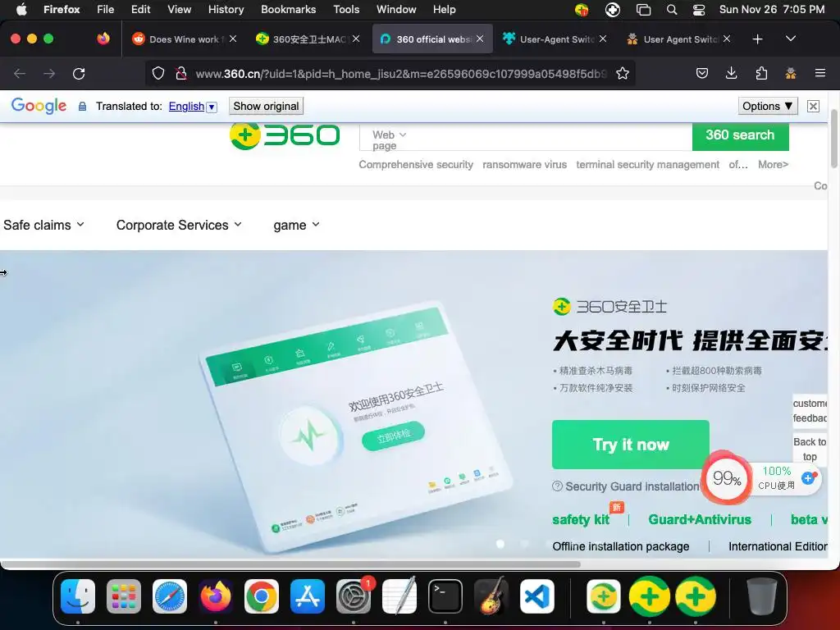840x630 pixels.
Task: Open the Guard+Antivirus link
Action: [700, 519]
